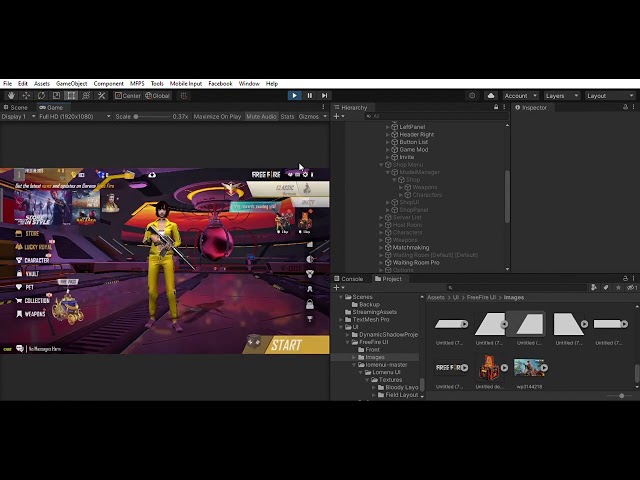Select the Hand tool in toolbar

(11, 96)
